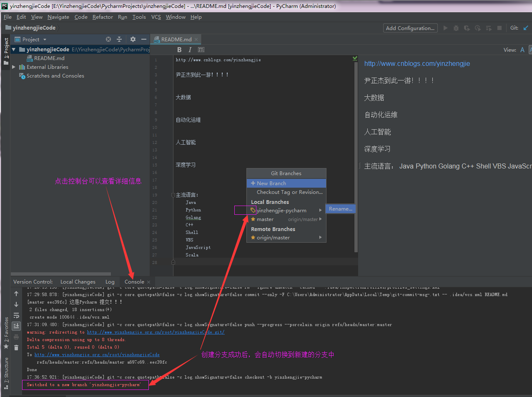Click the fold end marker at line 28

click(173, 262)
